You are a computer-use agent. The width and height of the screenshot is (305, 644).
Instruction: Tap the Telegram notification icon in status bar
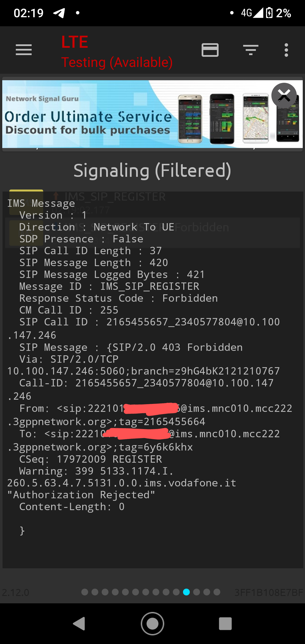click(x=59, y=13)
